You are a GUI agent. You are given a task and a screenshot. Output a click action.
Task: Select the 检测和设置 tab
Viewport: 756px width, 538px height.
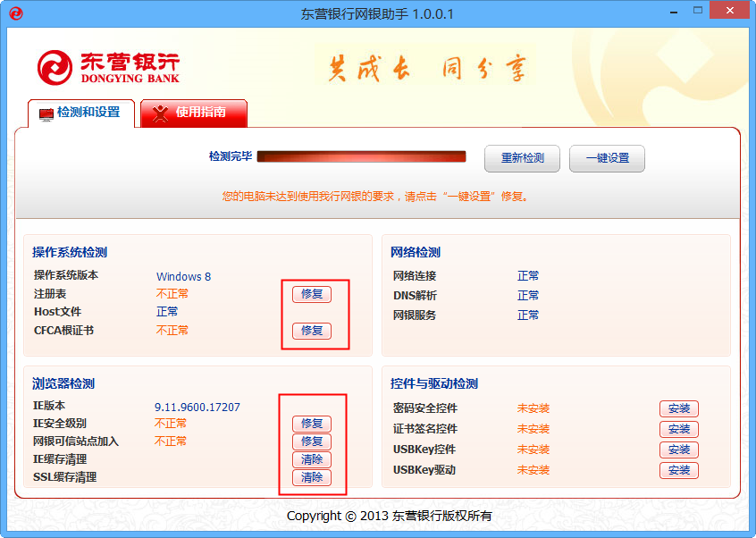[81, 113]
